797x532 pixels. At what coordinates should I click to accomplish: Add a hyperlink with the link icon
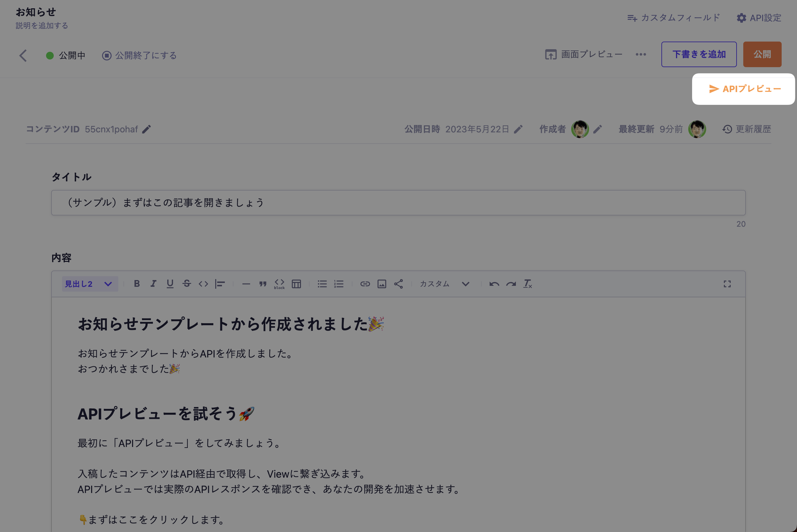click(365, 284)
